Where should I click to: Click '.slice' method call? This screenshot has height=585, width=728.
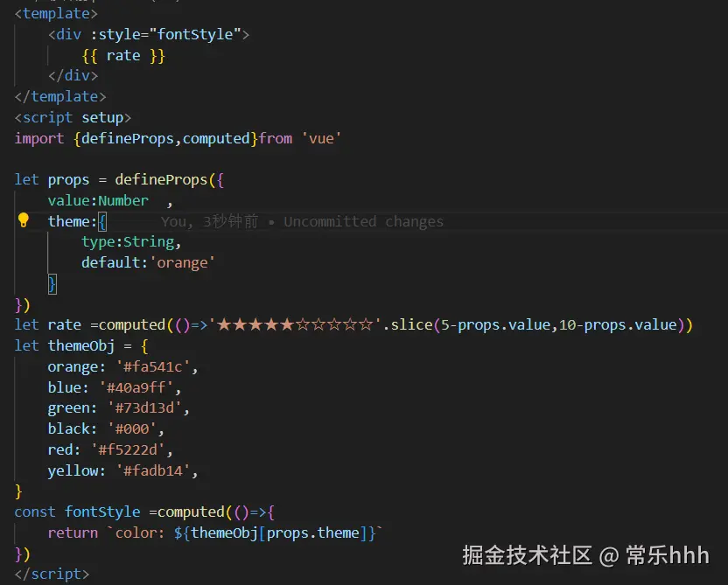pyautogui.click(x=408, y=324)
